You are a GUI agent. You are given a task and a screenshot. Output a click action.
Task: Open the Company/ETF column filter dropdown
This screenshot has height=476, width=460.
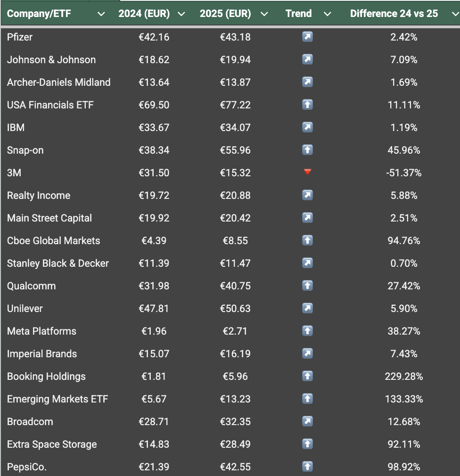[x=101, y=14]
